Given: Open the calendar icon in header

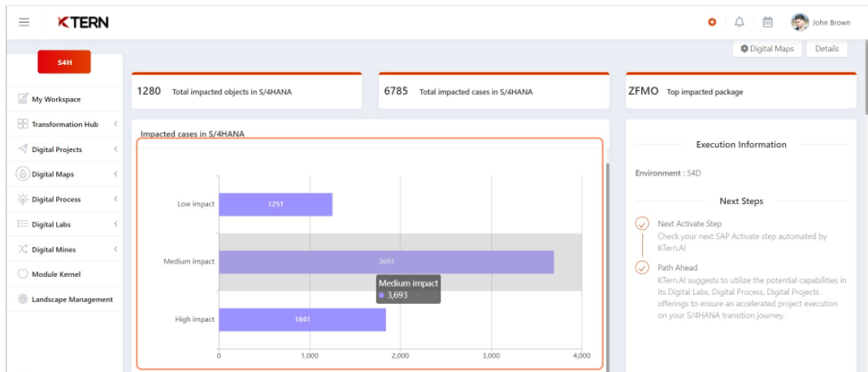Looking at the screenshot, I should pyautogui.click(x=768, y=22).
